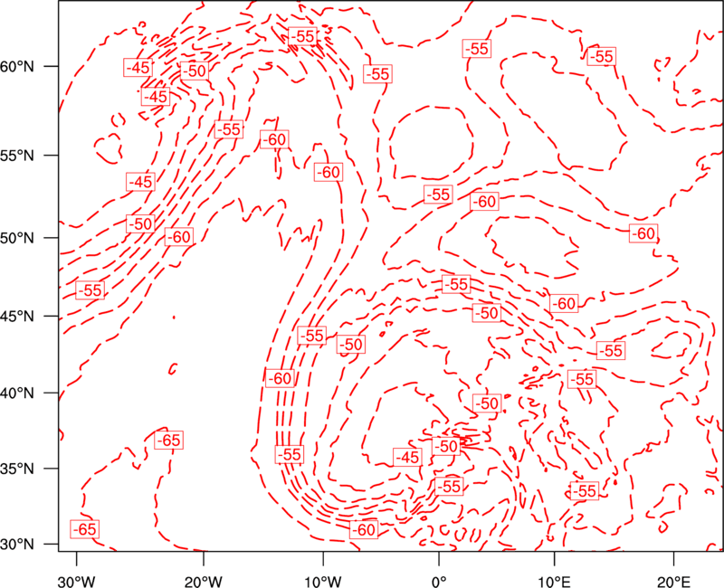Pick the 20°E longitude axis label
The height and width of the screenshot is (588, 724).
click(673, 581)
